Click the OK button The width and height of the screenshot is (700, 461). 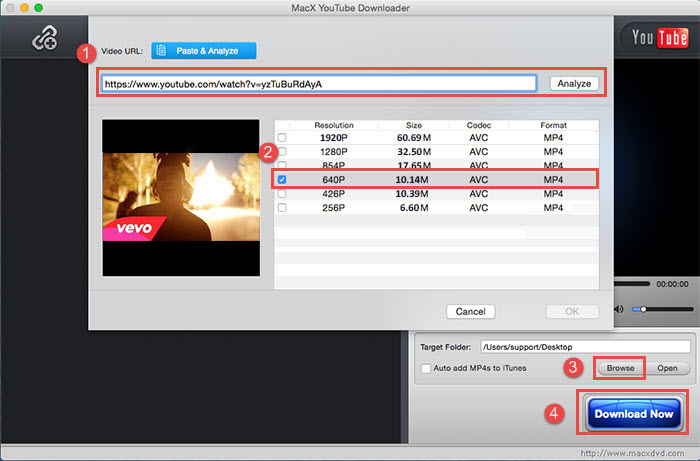tap(572, 311)
